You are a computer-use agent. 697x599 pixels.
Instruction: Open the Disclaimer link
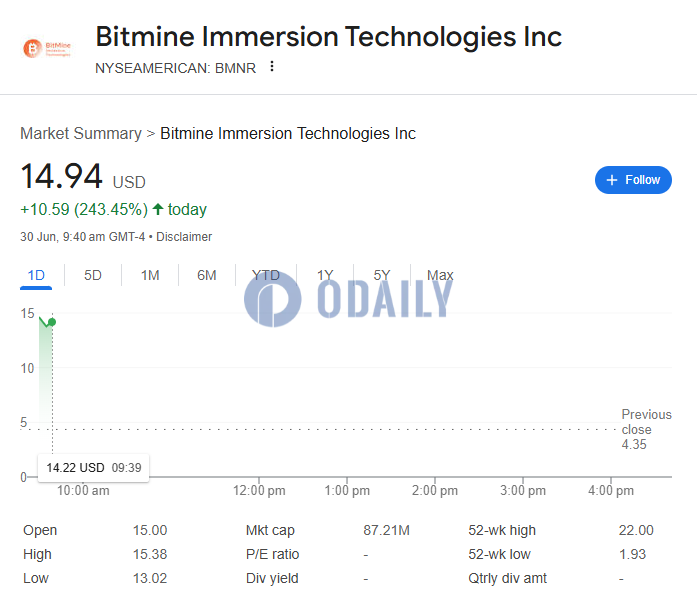(x=184, y=237)
